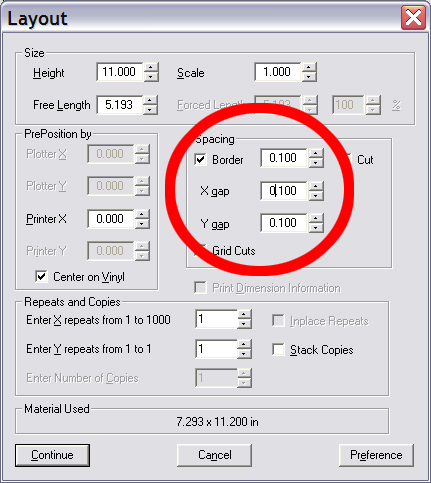This screenshot has height=483, width=431.
Task: Increase Height value with up arrow
Action: [x=151, y=67]
